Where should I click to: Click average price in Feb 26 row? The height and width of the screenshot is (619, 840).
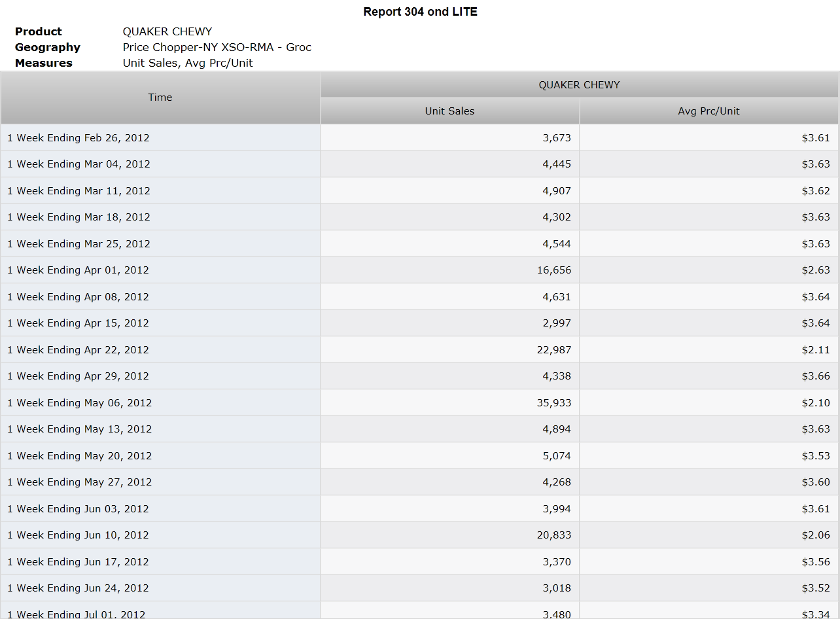pos(816,137)
